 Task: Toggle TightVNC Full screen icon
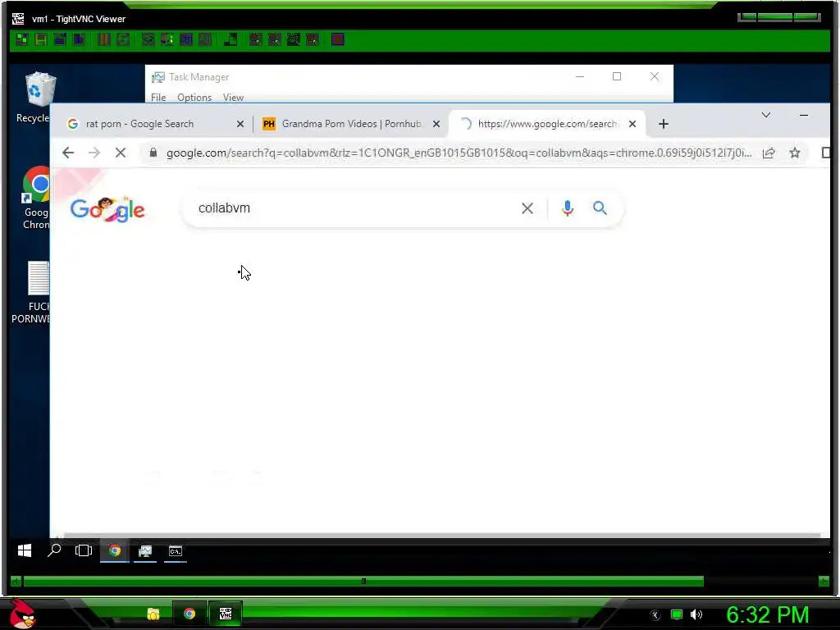pyautogui.click(x=337, y=39)
